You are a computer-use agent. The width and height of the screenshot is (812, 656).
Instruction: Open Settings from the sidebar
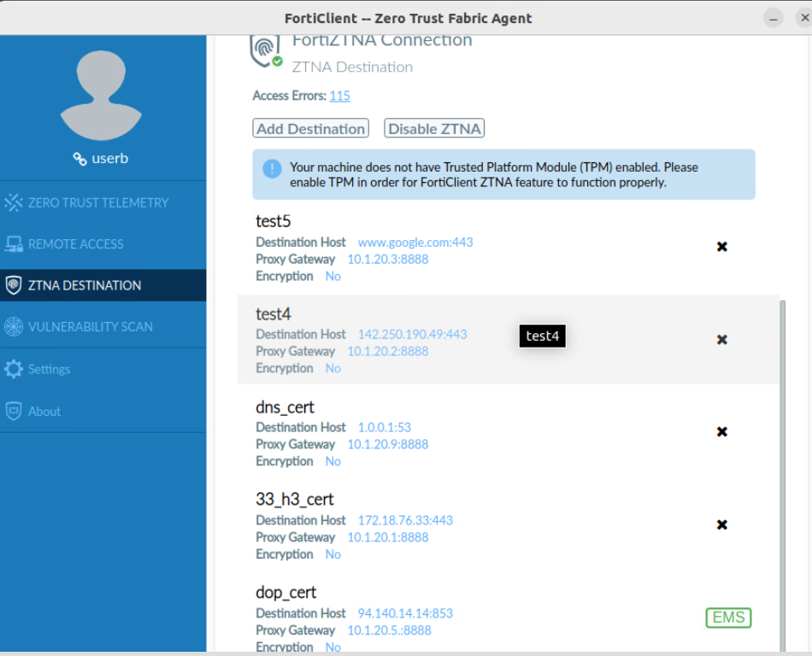tap(49, 369)
